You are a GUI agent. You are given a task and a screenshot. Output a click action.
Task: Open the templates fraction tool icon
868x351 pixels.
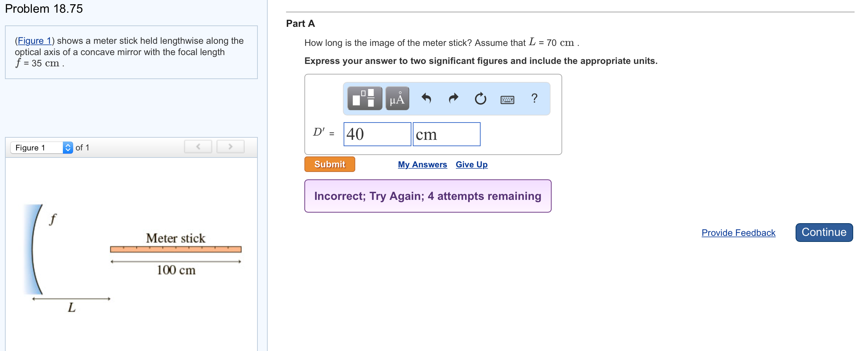click(364, 99)
